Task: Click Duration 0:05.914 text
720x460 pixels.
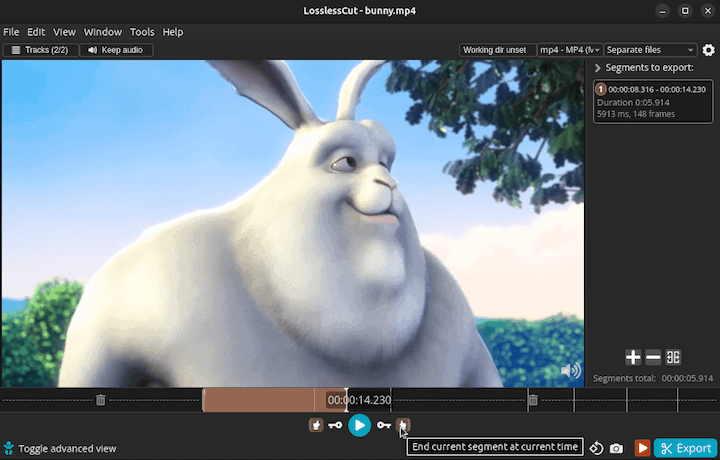Action: pos(633,102)
